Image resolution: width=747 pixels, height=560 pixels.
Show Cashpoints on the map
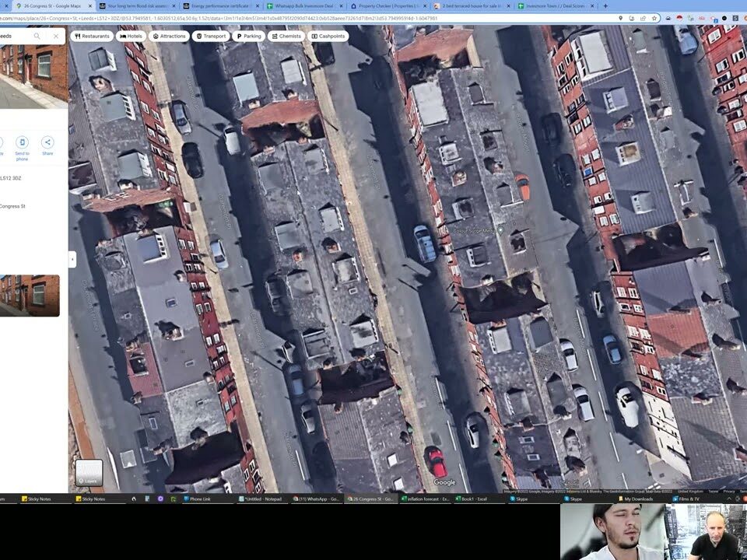pos(328,36)
